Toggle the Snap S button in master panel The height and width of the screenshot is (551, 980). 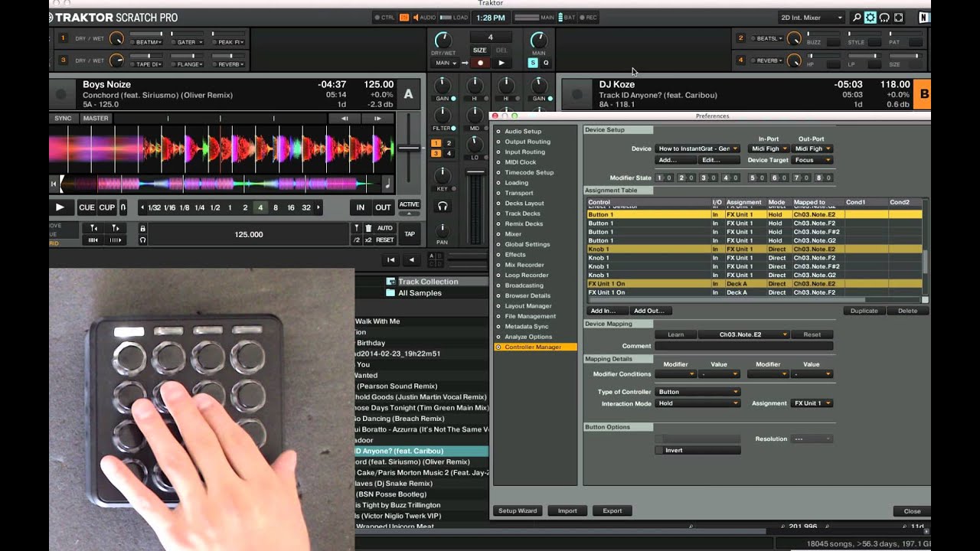click(533, 63)
